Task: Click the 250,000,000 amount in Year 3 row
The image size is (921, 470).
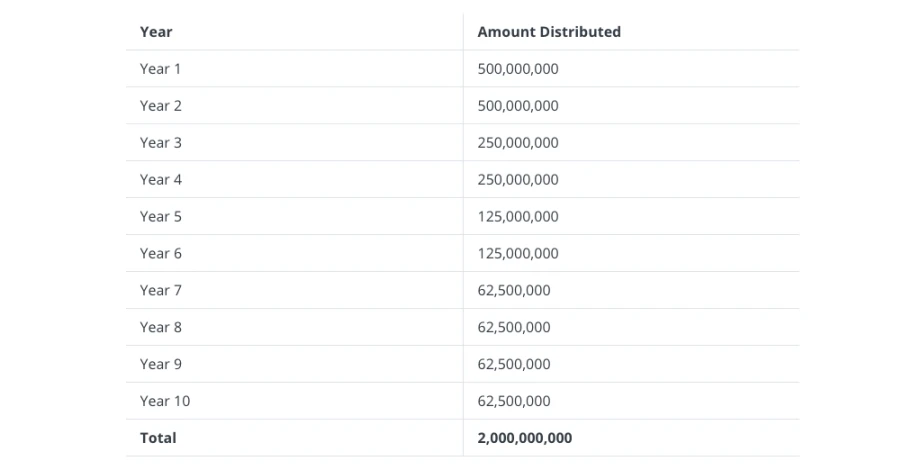Action: click(518, 143)
